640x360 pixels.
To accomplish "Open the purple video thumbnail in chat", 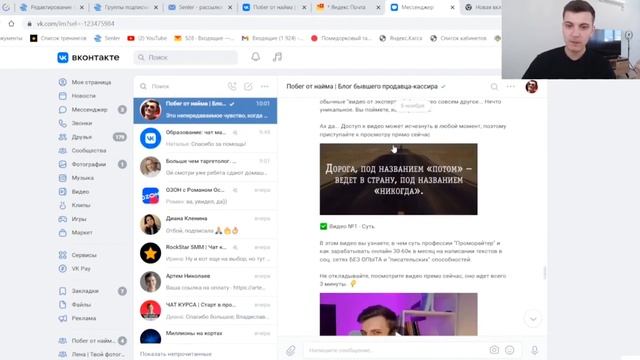I will coord(398,314).
